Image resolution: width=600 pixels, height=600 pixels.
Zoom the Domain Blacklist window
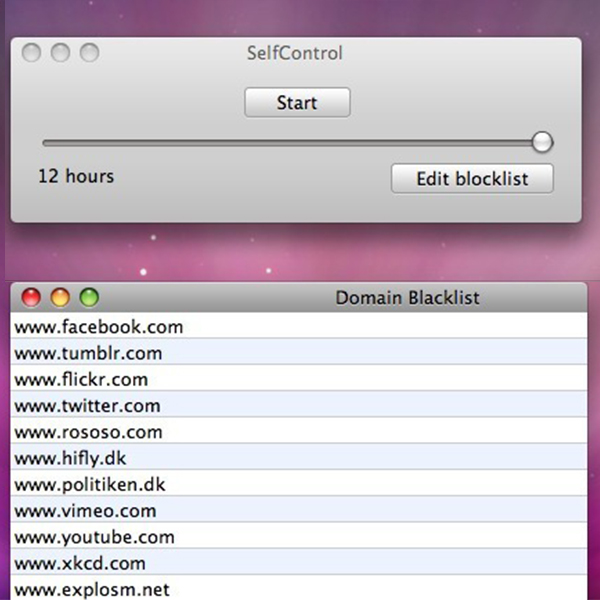[x=89, y=297]
